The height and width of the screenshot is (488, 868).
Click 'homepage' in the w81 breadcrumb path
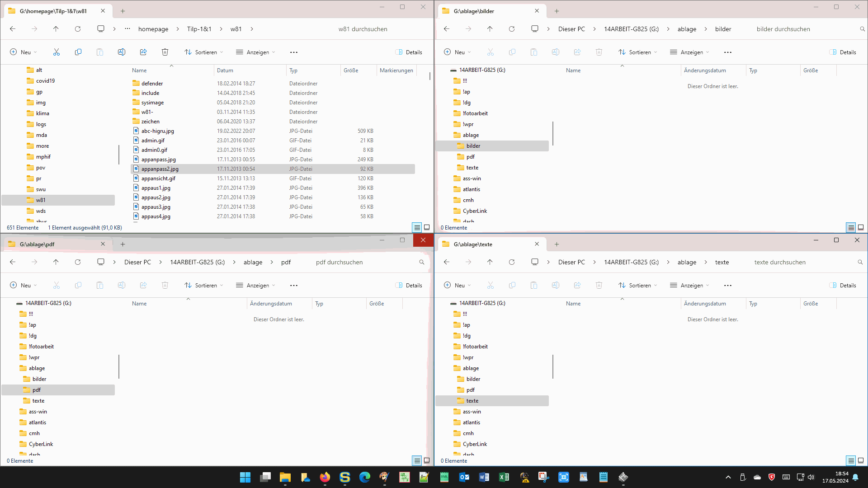(153, 29)
